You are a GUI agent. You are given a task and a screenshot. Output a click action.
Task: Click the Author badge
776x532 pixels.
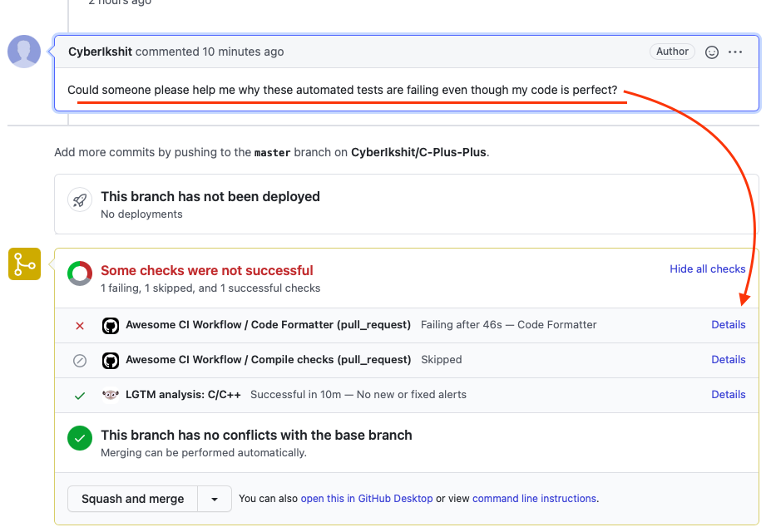tap(672, 52)
